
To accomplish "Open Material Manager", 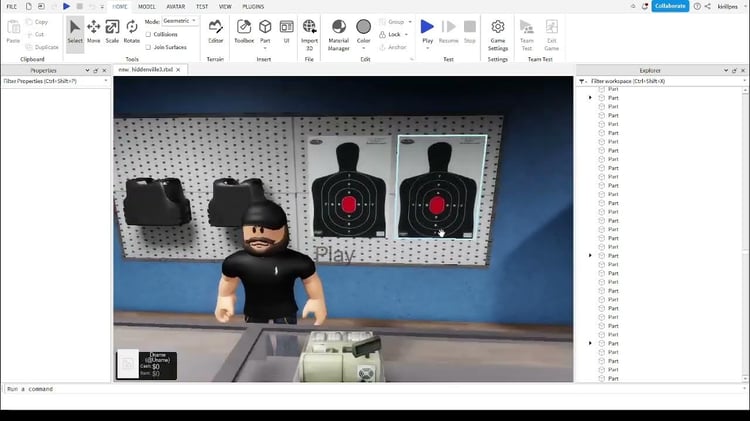I will [339, 35].
